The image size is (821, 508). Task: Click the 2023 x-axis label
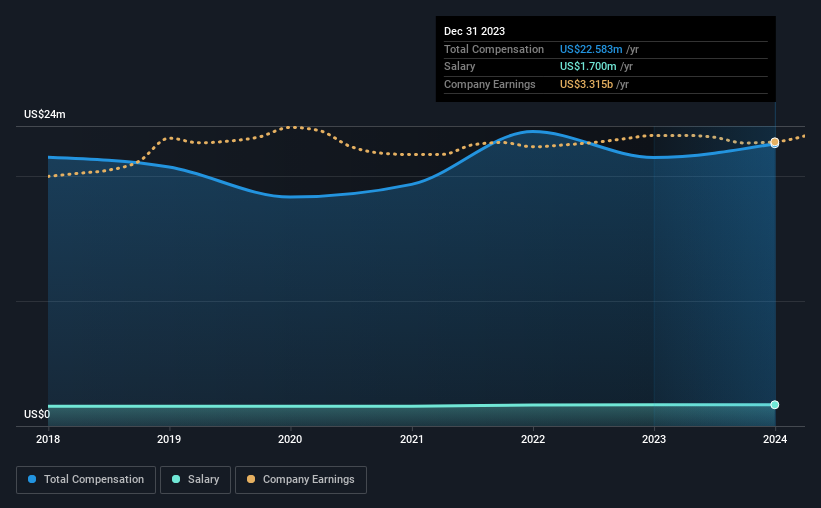coord(654,439)
